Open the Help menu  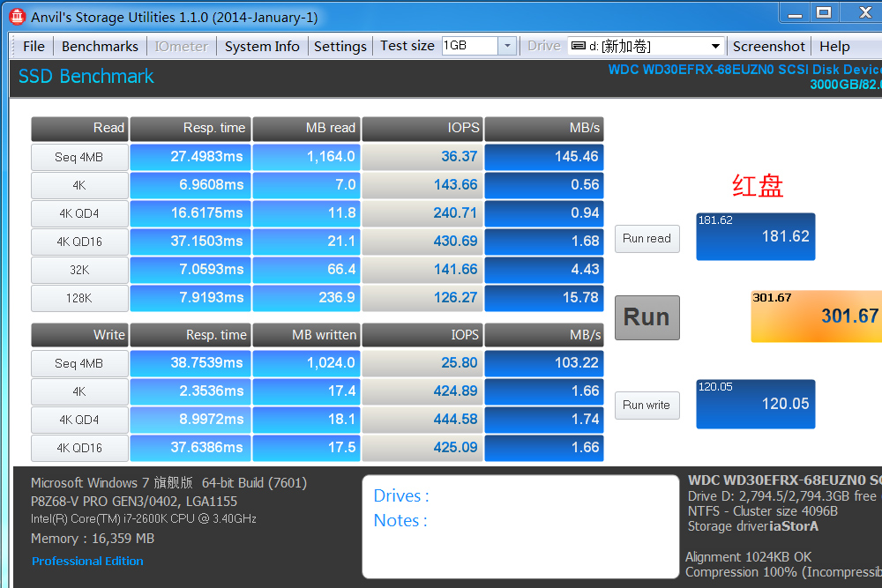tap(834, 47)
